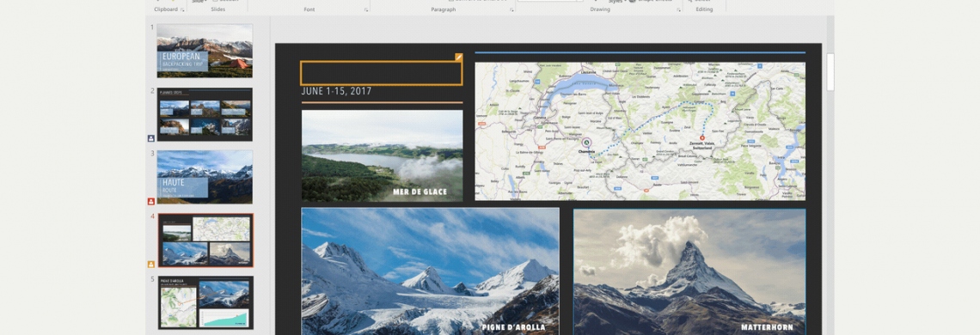Select the Planned Stops slide 2 thumbnail

pos(205,114)
